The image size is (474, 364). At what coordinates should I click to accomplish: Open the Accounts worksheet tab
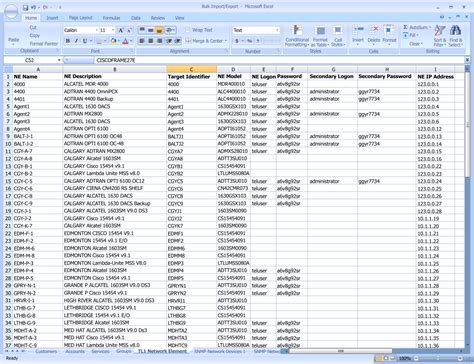click(x=75, y=351)
